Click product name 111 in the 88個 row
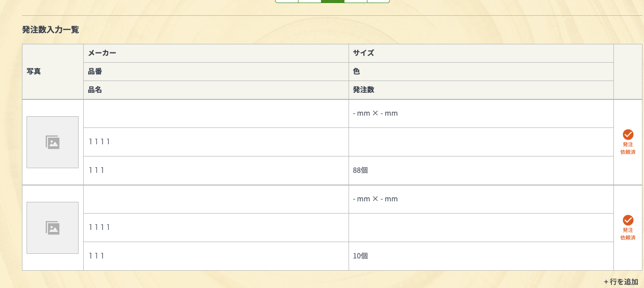The width and height of the screenshot is (644, 288). click(x=96, y=170)
